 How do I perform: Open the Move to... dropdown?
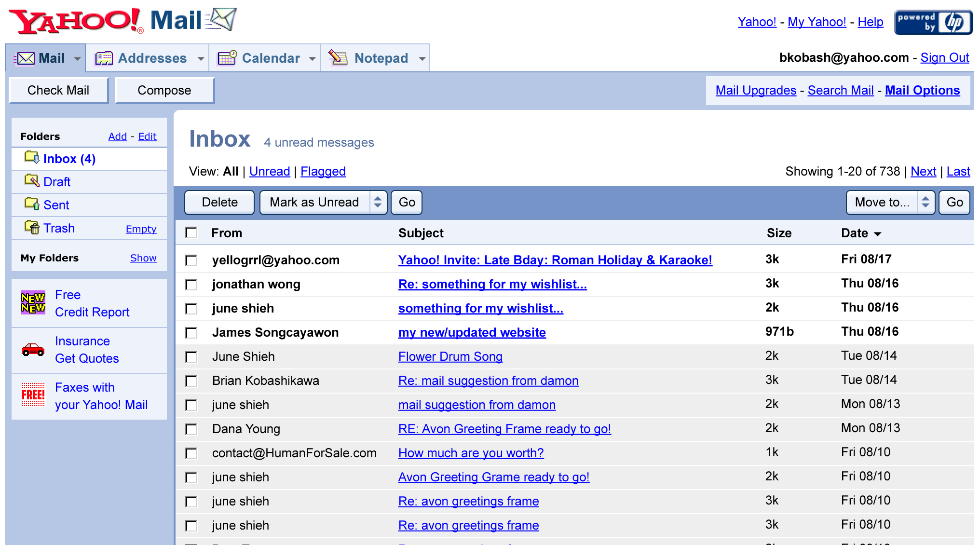pyautogui.click(x=890, y=203)
